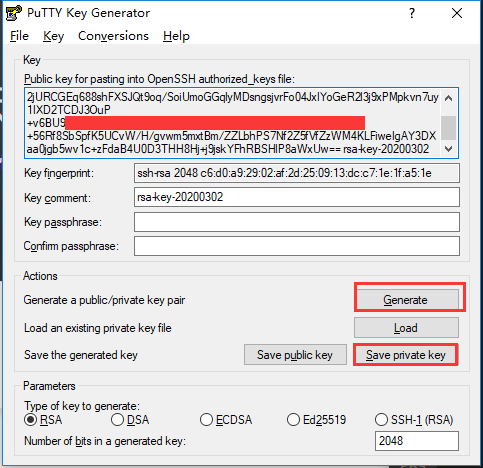This screenshot has height=468, width=483.
Task: Click the PuTTY Key Generator title icon
Action: [14, 13]
